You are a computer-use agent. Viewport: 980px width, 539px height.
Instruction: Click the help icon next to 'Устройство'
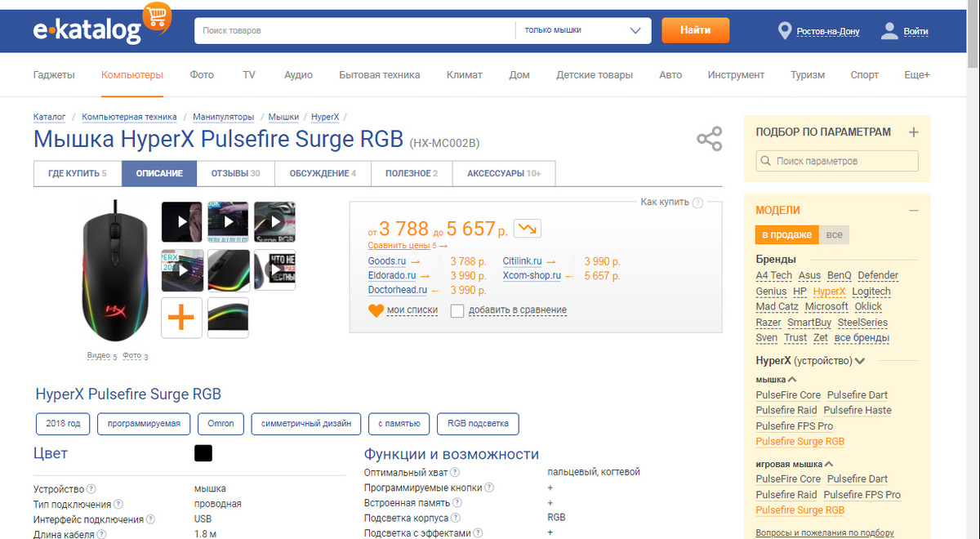click(x=91, y=488)
